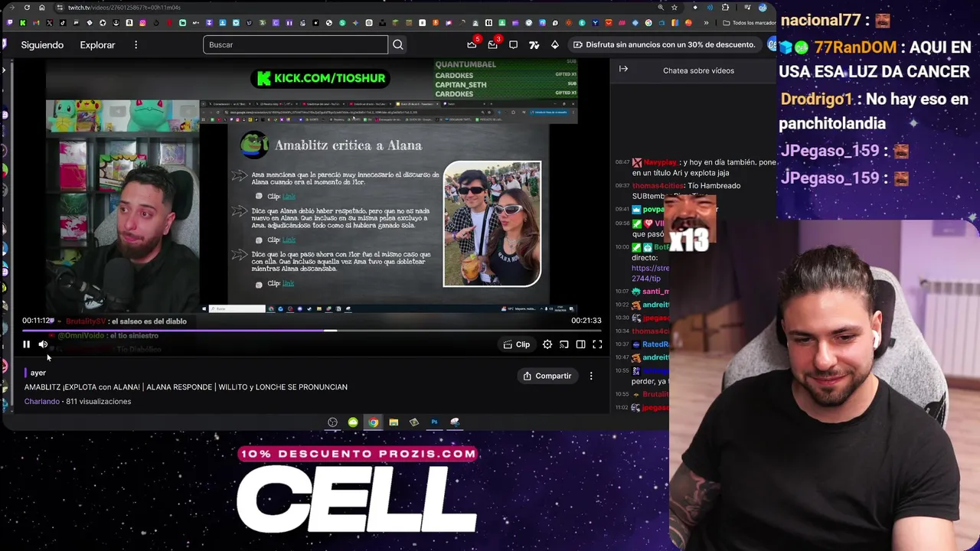Toggle theatre mode on the player
980x551 pixels.
point(581,344)
